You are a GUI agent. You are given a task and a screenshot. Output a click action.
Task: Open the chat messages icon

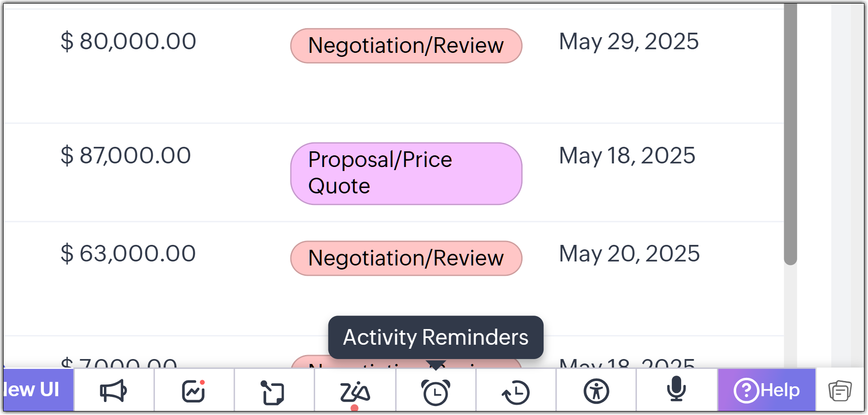(839, 391)
